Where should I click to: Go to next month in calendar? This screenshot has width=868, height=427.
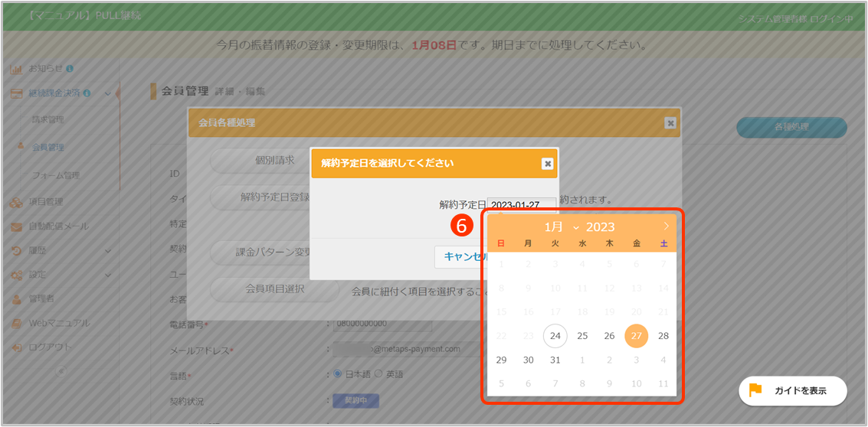[x=666, y=227]
